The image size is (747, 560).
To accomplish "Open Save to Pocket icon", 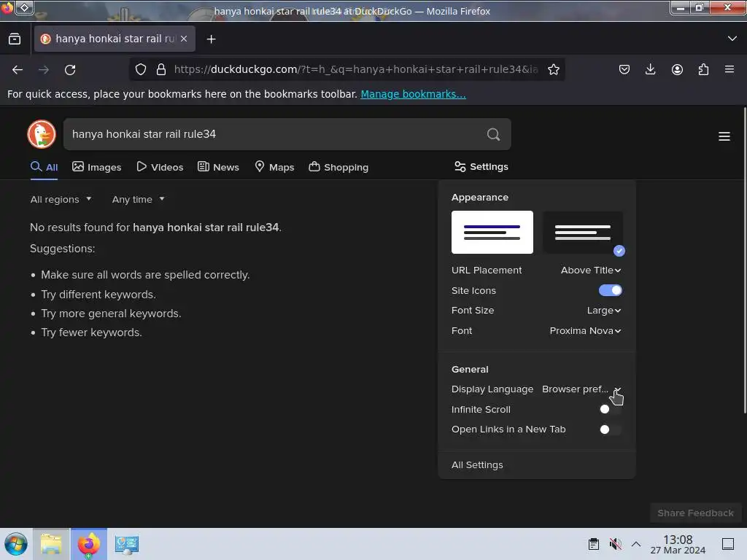I will point(624,69).
